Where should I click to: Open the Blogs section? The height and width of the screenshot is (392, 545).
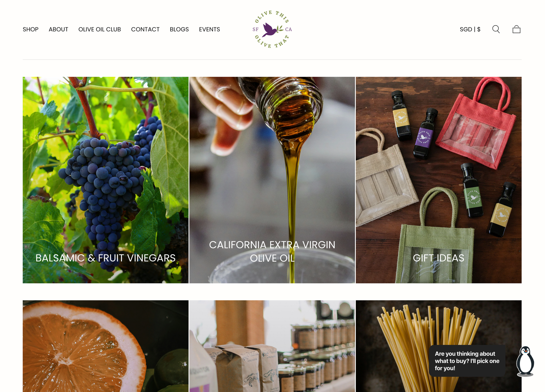point(179,29)
